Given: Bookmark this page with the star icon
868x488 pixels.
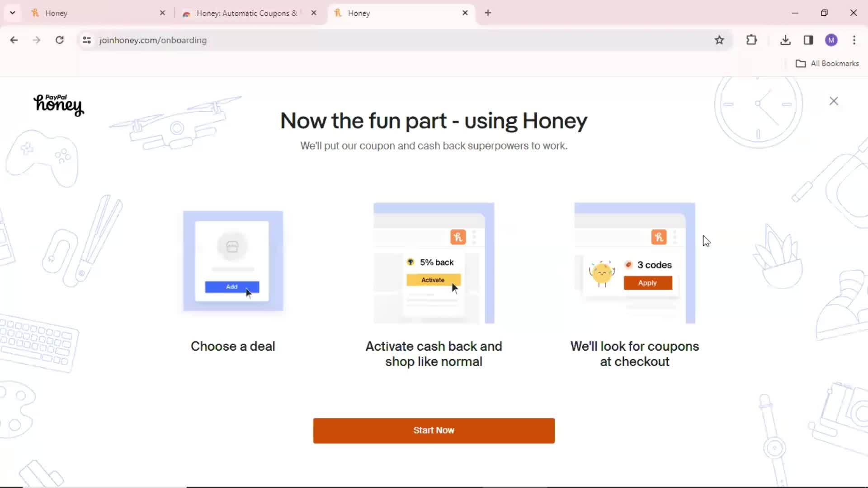Looking at the screenshot, I should coord(719,40).
